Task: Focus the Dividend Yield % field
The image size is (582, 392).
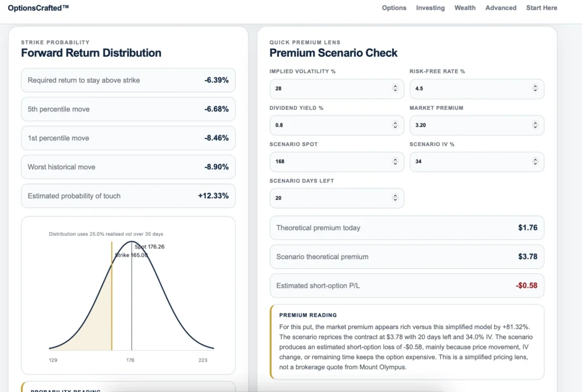Action: pyautogui.click(x=336, y=125)
